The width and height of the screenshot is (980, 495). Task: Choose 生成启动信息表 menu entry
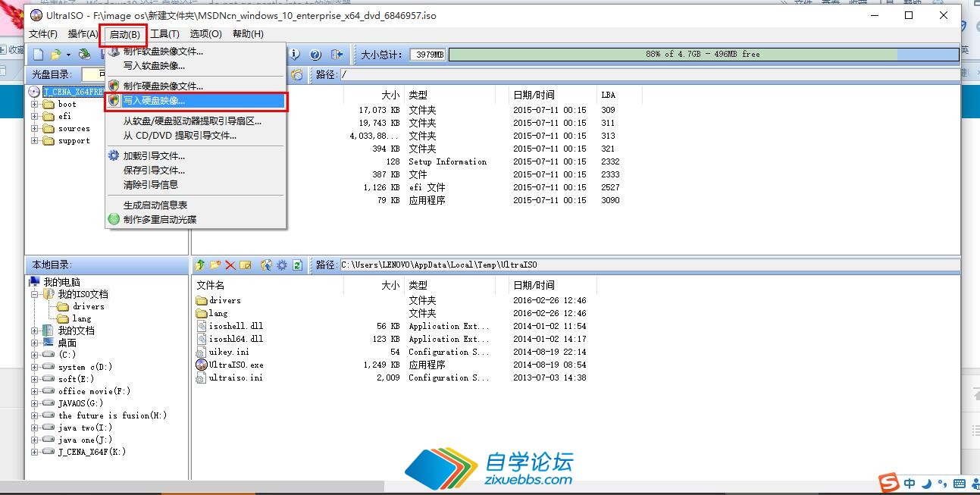pyautogui.click(x=196, y=205)
